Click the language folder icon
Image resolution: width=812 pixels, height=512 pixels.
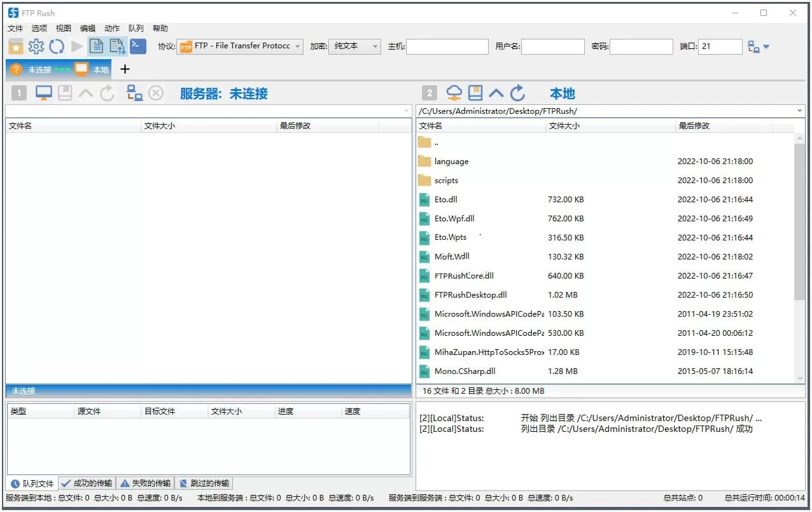pyautogui.click(x=424, y=162)
